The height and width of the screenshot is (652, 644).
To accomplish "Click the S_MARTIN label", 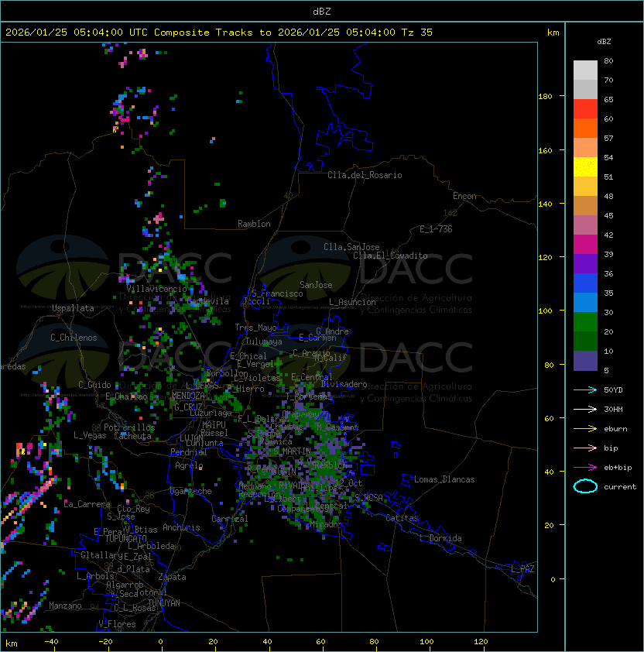I will pyautogui.click(x=292, y=451).
